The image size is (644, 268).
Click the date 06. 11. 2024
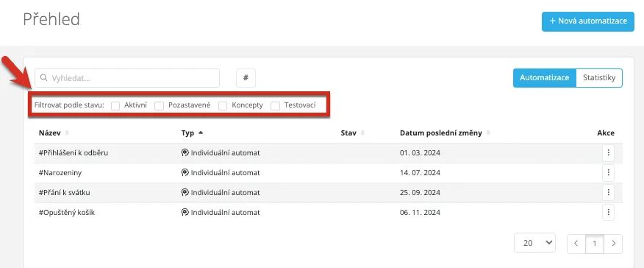click(x=420, y=213)
